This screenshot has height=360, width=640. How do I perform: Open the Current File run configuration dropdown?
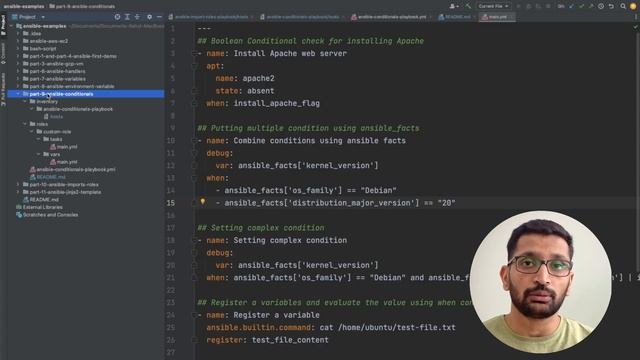pyautogui.click(x=493, y=6)
